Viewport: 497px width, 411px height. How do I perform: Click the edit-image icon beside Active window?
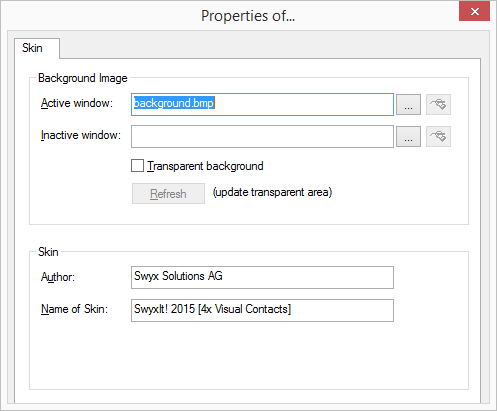click(x=438, y=105)
